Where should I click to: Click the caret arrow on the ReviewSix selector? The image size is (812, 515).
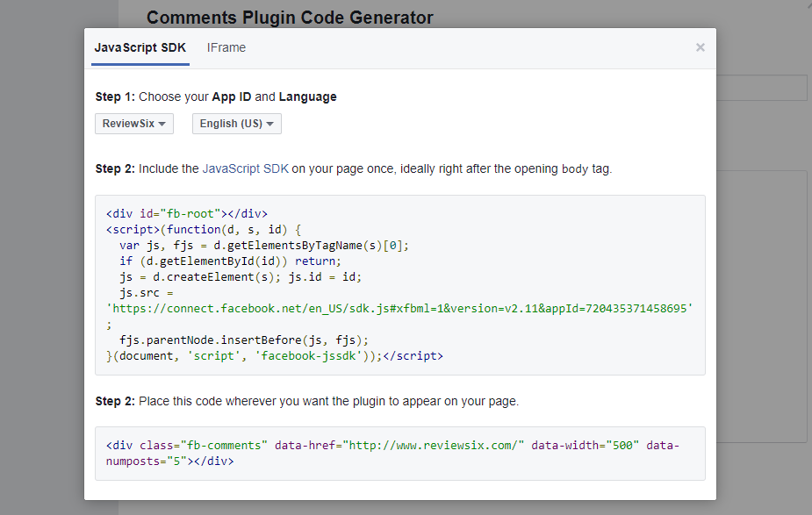[x=162, y=123]
